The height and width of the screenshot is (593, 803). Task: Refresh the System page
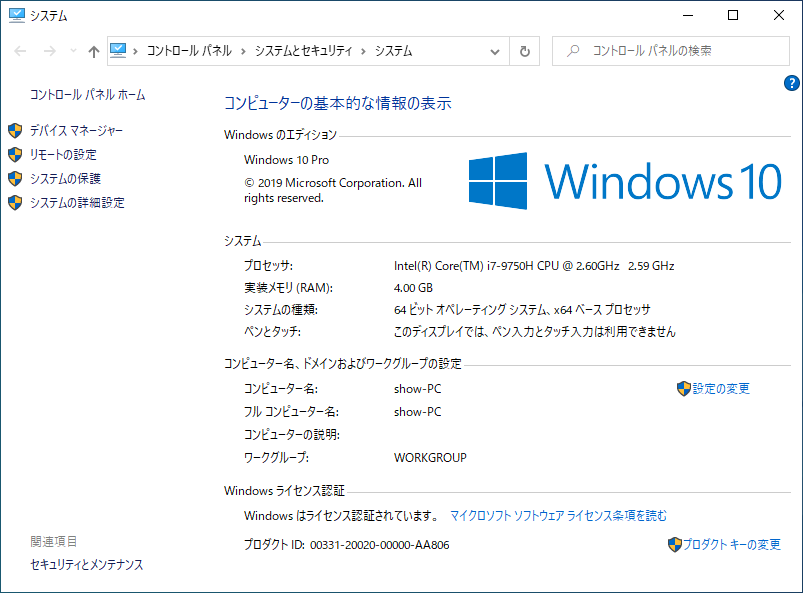click(525, 51)
